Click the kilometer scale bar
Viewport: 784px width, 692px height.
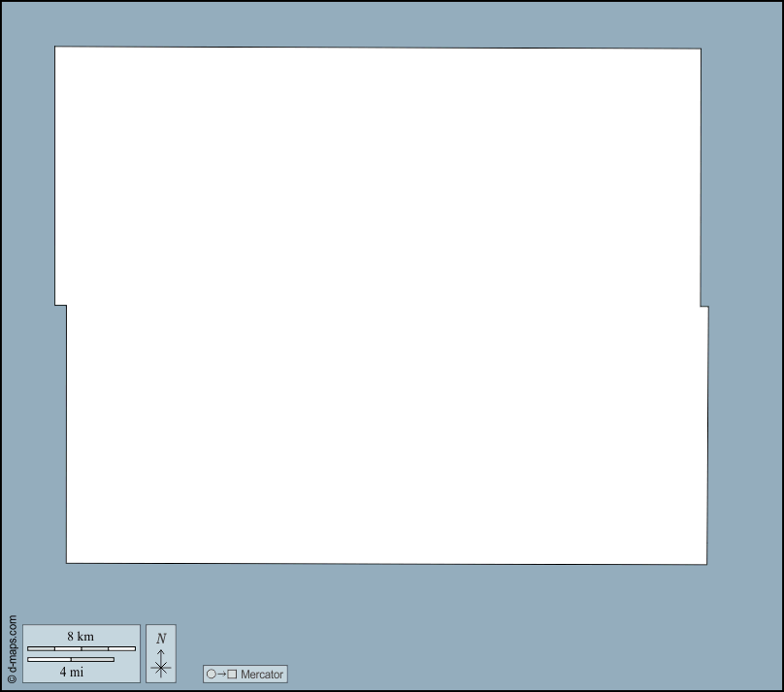pyautogui.click(x=81, y=648)
